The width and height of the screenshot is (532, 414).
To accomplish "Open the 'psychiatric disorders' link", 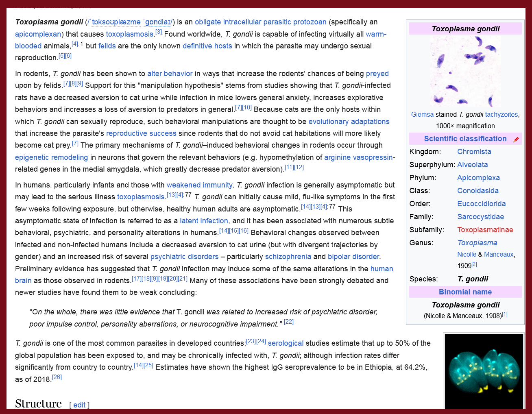I will (x=184, y=257).
